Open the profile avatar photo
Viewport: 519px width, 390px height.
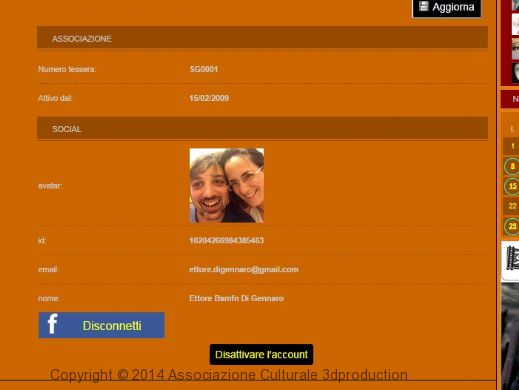(227, 185)
